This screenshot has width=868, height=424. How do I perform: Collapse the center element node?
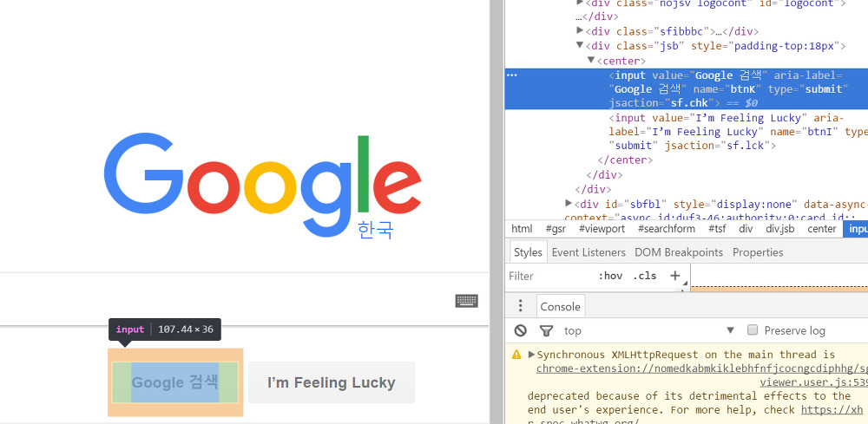590,60
